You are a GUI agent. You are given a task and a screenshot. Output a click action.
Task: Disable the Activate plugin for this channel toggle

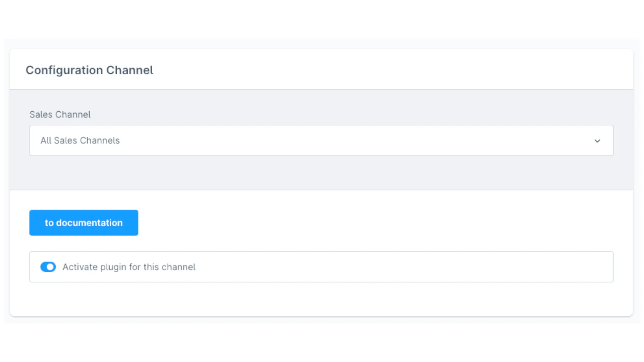coord(48,267)
